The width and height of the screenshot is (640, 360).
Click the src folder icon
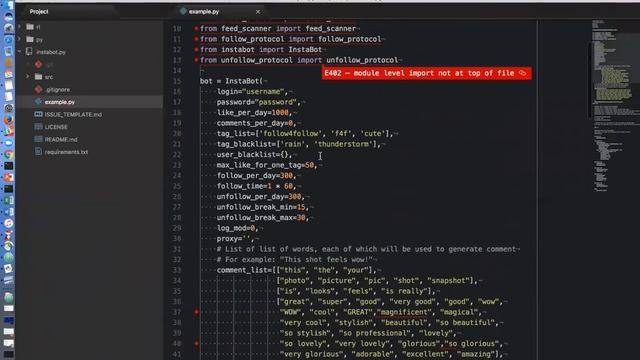(38, 77)
